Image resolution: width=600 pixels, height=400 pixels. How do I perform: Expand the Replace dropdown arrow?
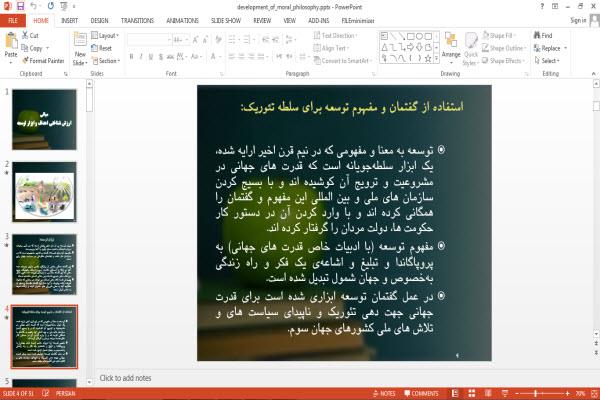point(565,48)
